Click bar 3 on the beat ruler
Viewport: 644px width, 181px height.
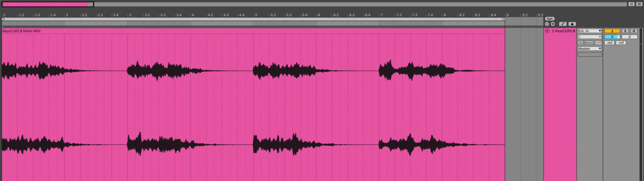pyautogui.click(x=130, y=15)
